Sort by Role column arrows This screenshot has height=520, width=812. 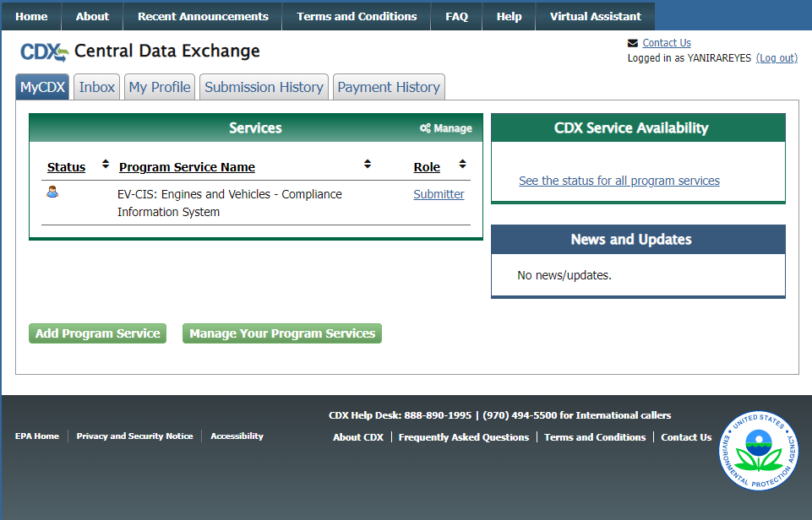(x=462, y=164)
